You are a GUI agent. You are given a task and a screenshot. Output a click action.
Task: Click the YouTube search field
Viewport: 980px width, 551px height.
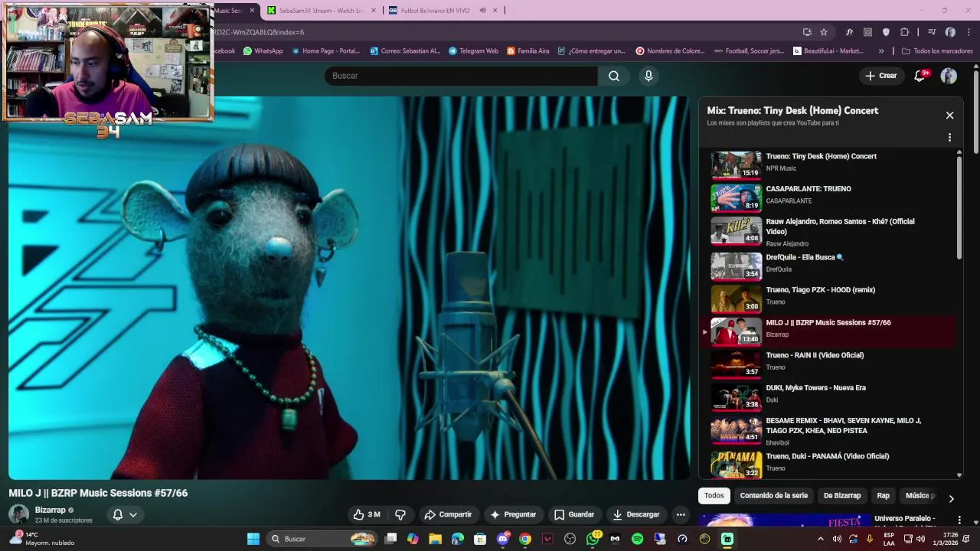461,76
